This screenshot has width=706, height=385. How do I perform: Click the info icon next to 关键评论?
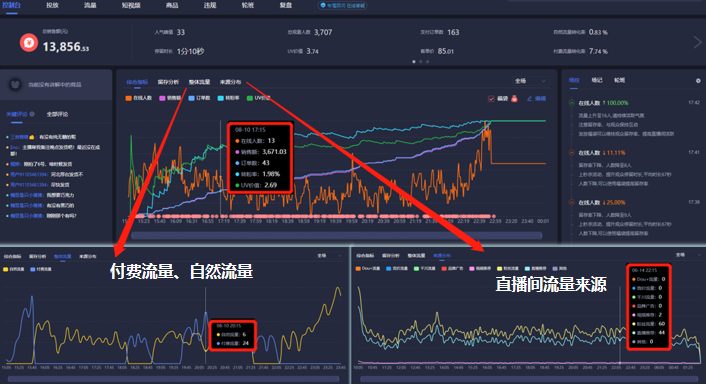[x=32, y=114]
